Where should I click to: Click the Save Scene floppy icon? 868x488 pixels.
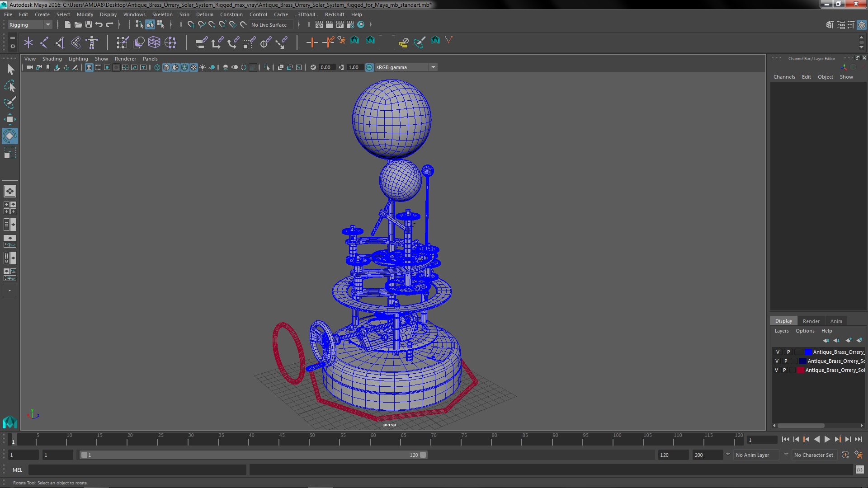pyautogui.click(x=89, y=25)
